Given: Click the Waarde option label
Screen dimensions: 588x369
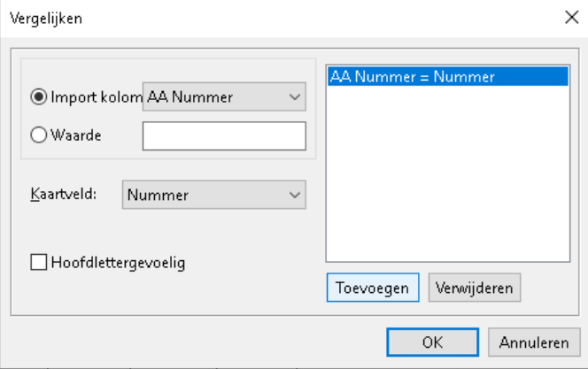Looking at the screenshot, I should (75, 136).
